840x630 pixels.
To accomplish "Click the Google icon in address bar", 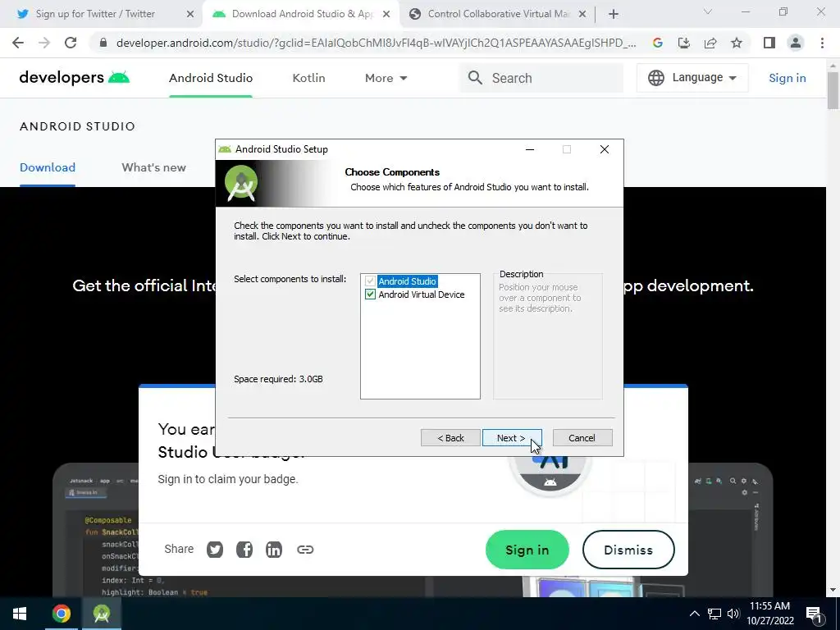I will [x=658, y=43].
